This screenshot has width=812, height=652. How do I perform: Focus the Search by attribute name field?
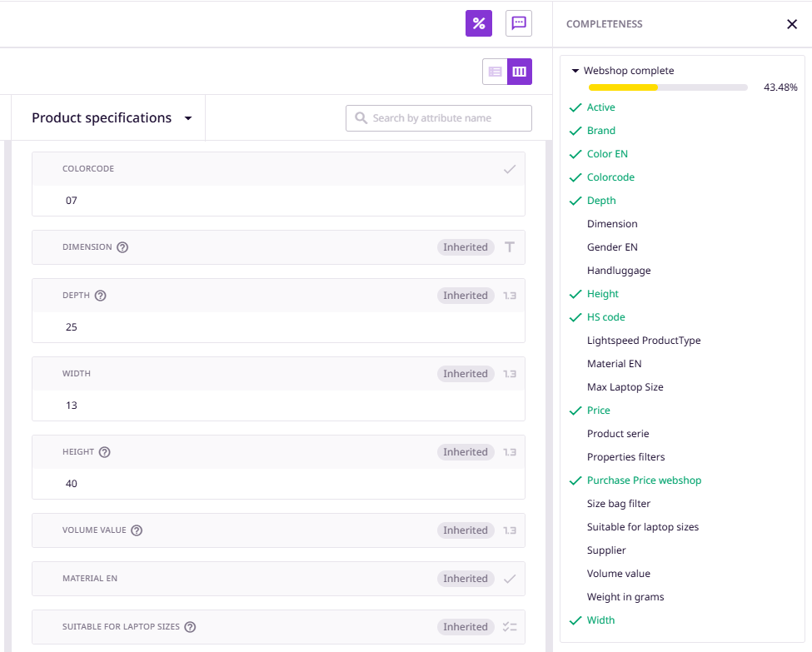click(x=447, y=118)
